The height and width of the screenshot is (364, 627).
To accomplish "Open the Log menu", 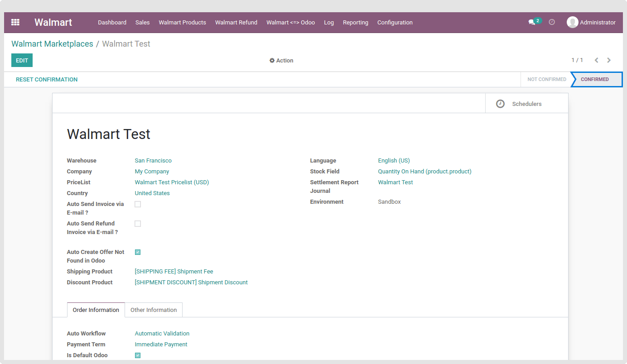I will tap(329, 22).
